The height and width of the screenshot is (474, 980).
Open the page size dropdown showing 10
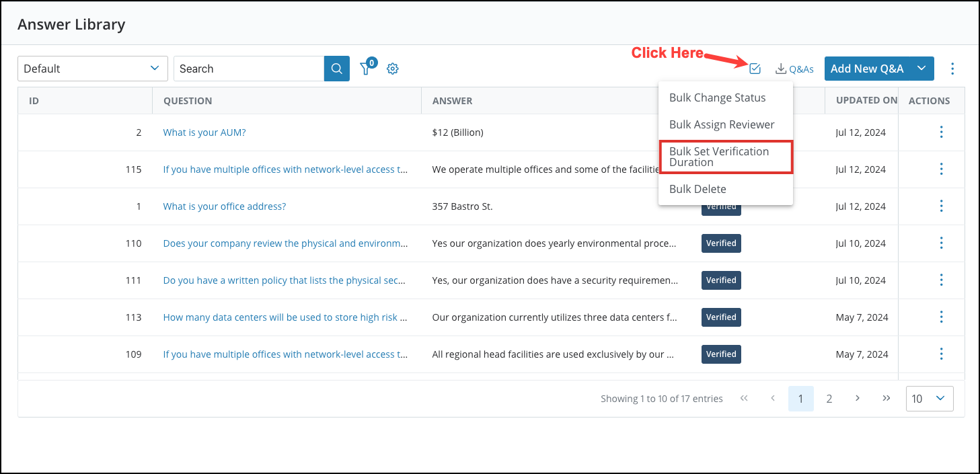pyautogui.click(x=929, y=399)
